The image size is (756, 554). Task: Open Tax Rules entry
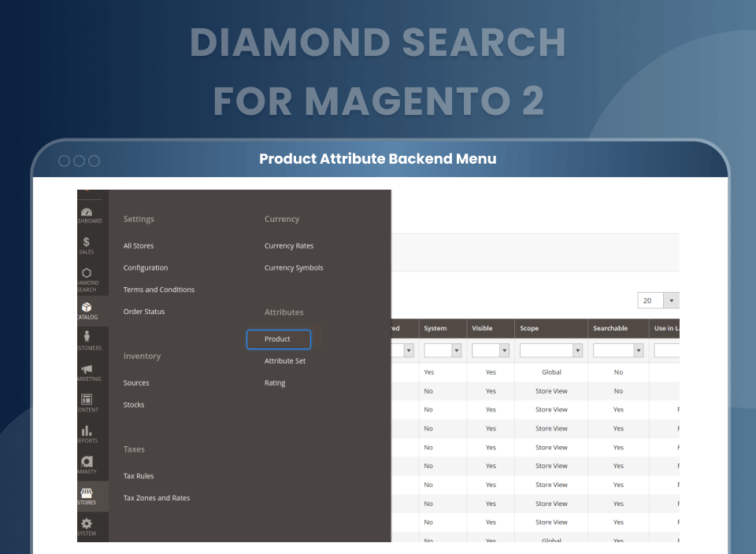point(139,476)
